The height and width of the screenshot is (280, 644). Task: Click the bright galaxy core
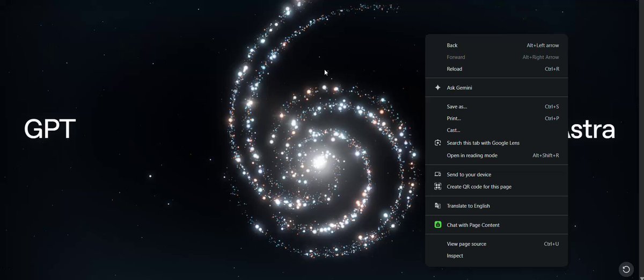(x=320, y=161)
